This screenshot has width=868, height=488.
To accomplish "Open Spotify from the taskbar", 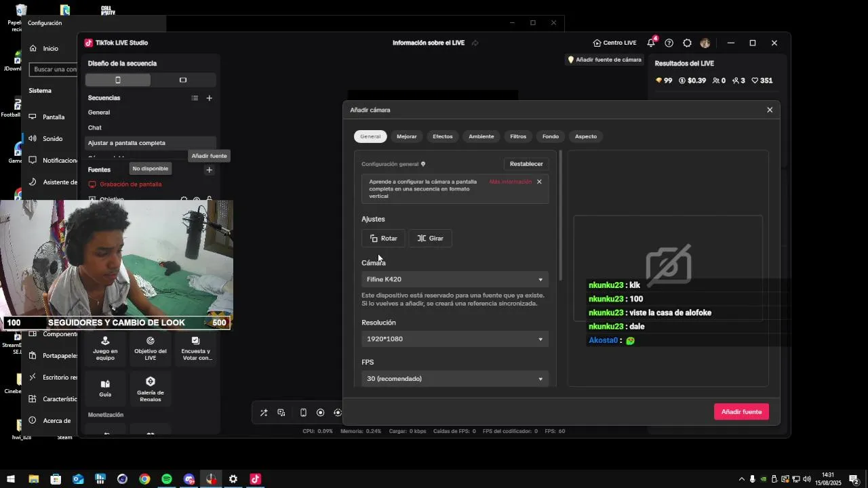I will point(167,479).
